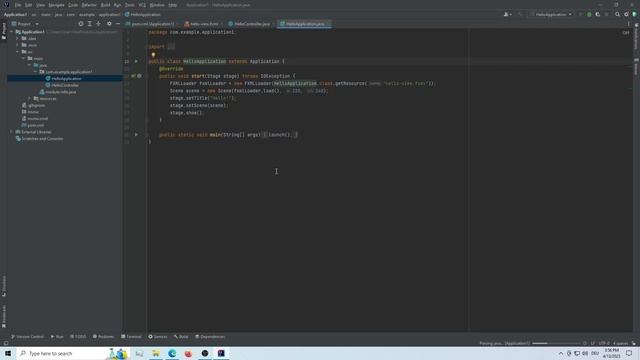Collapse the Application1 root node
The image size is (640, 360).
[x=12, y=32]
